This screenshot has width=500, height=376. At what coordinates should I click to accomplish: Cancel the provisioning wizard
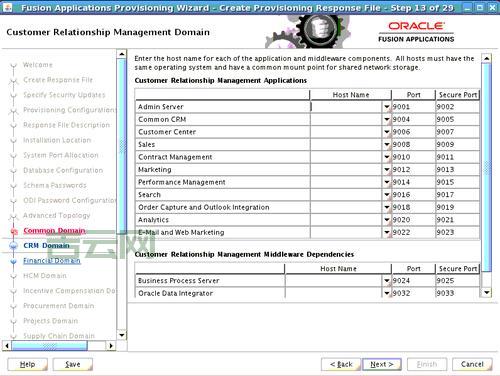tap(472, 364)
